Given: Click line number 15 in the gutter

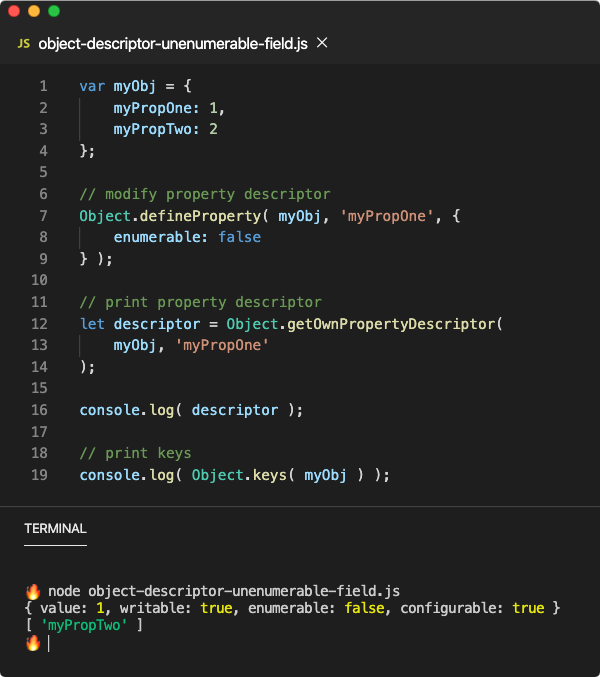Looking at the screenshot, I should coord(39,388).
